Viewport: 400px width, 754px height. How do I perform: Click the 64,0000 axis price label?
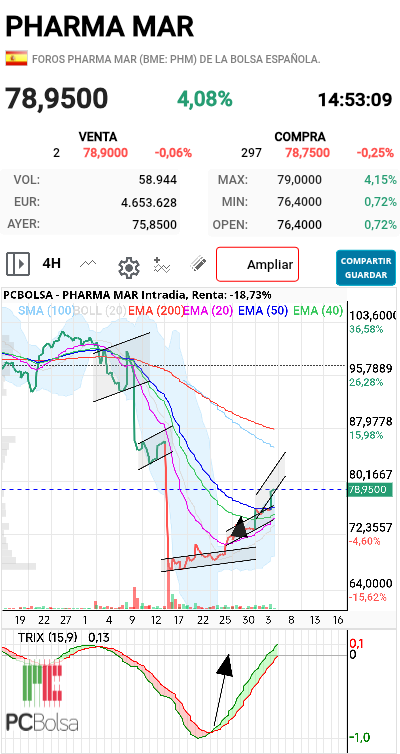pyautogui.click(x=371, y=583)
